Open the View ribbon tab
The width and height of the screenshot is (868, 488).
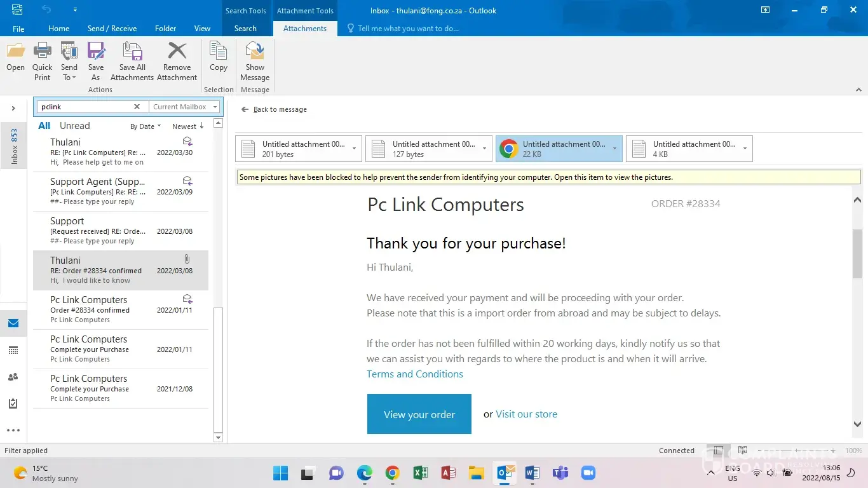202,29
